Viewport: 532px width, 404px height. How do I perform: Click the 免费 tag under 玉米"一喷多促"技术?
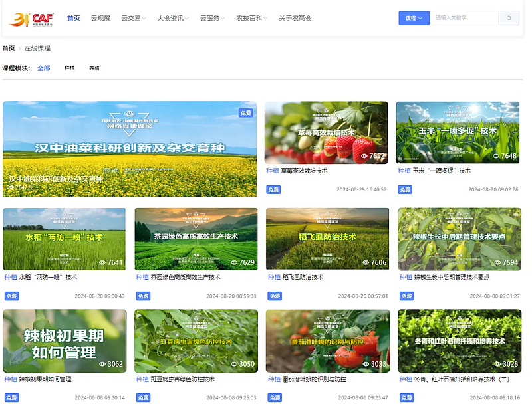[x=405, y=189]
